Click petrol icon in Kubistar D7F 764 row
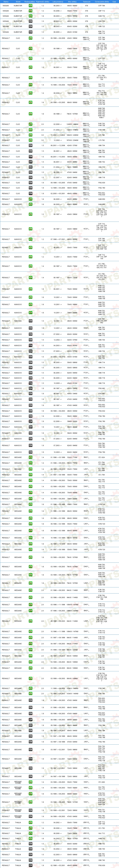 pyautogui.click(x=31, y=6)
